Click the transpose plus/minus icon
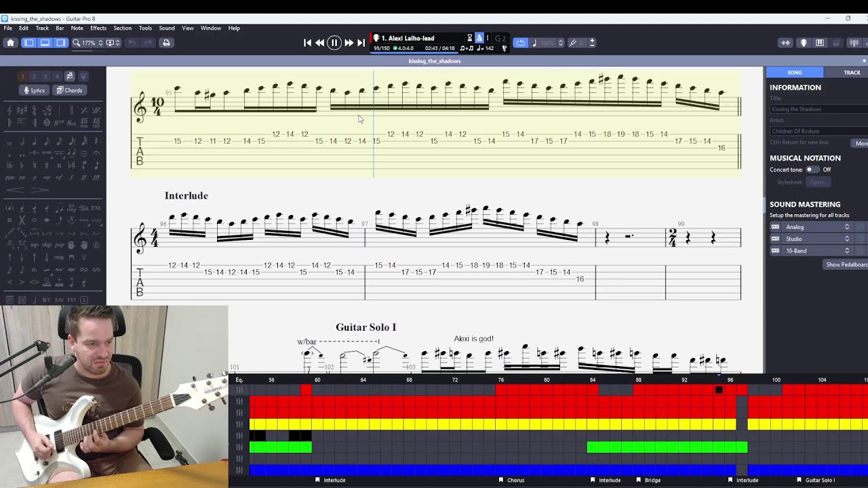 point(592,43)
